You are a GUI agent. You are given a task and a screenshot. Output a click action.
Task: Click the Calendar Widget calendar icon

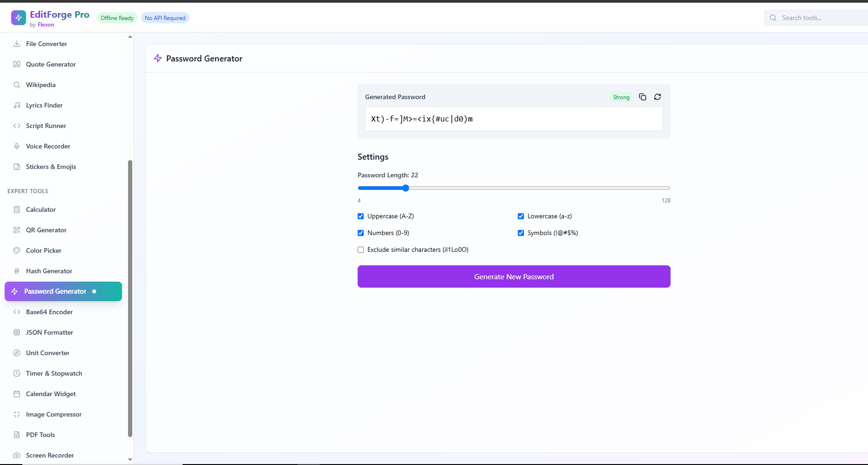tap(17, 394)
